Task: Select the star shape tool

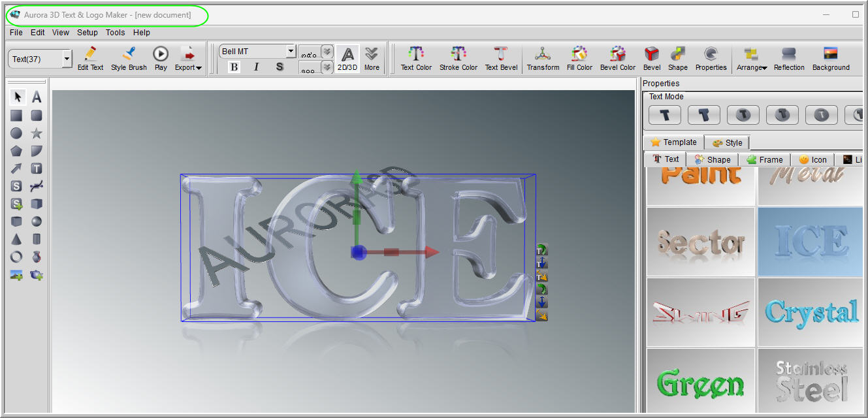Action: (37, 133)
